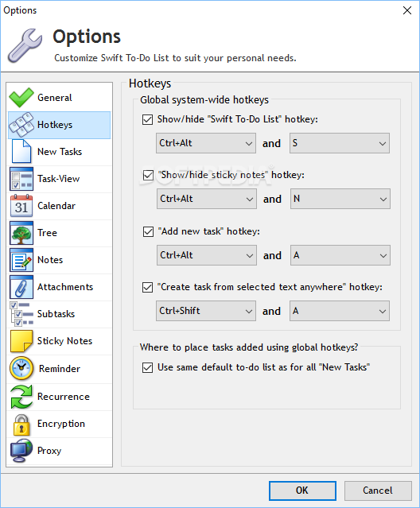Click the blank page New Tasks icon

[21, 151]
